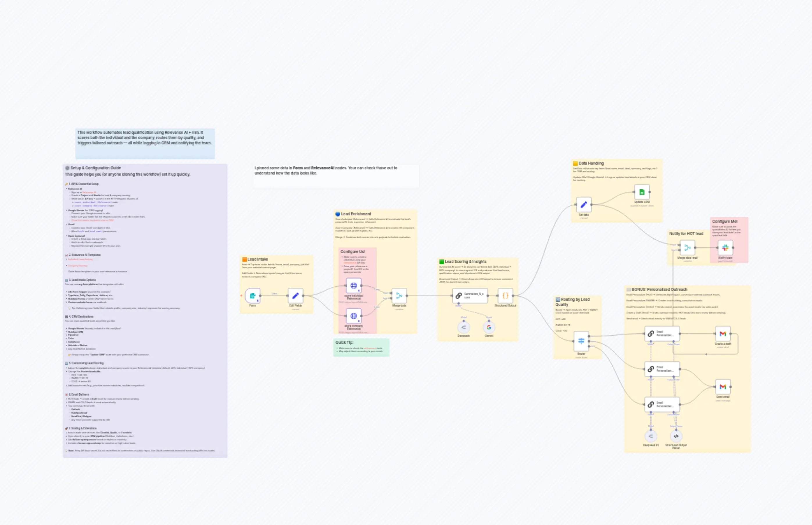Open the Edit Fields node
The width and height of the screenshot is (812, 525).
point(295,295)
